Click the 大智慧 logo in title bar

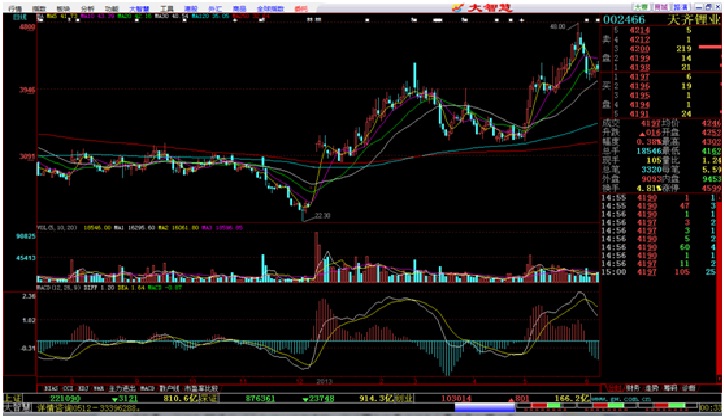tap(483, 7)
